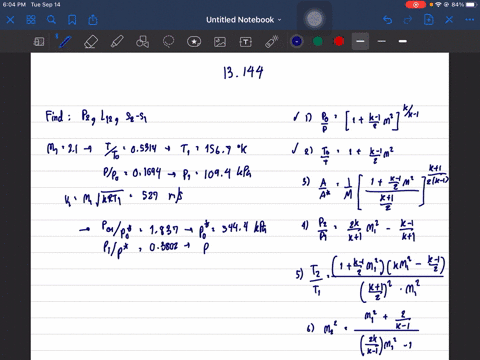
Task: Choose the green pen color
Action: pos(318,41)
